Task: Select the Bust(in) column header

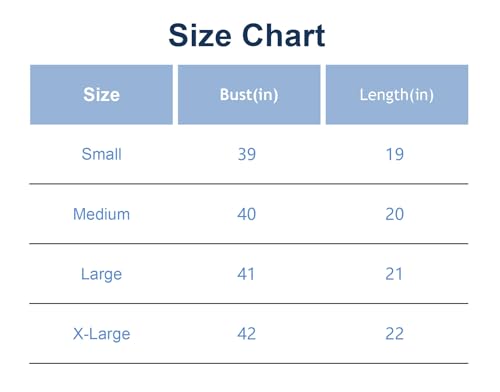Action: click(249, 95)
